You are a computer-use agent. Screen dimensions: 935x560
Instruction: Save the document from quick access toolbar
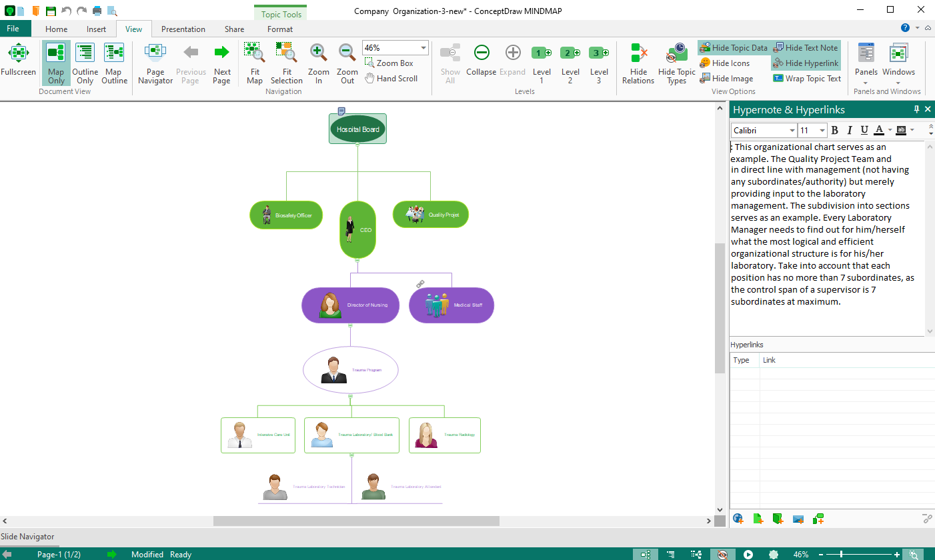click(51, 11)
